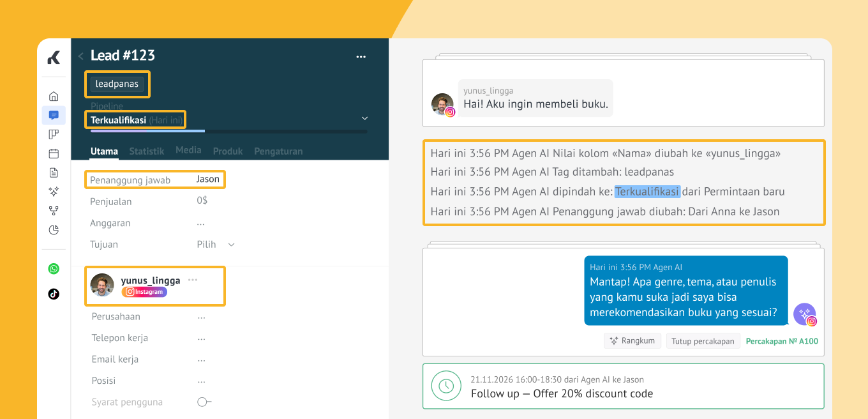This screenshot has width=868, height=419.
Task: Open the pie chart analytics icon
Action: [54, 230]
